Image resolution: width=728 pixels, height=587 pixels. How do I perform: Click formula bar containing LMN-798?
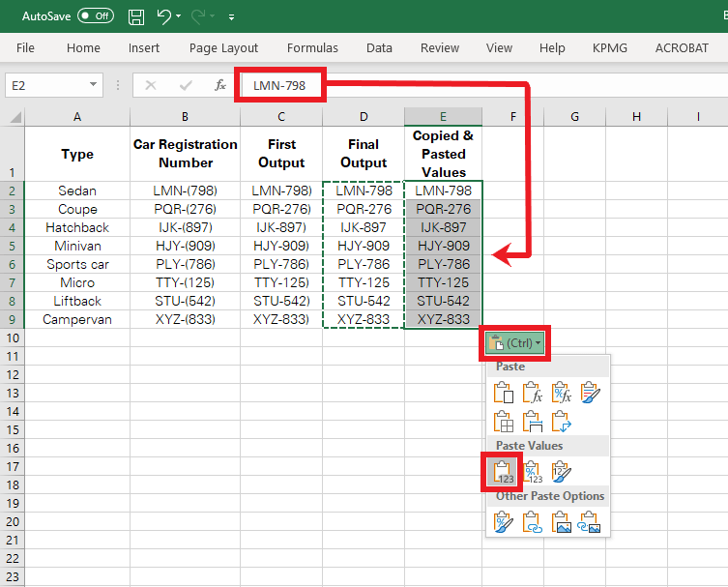482,85
